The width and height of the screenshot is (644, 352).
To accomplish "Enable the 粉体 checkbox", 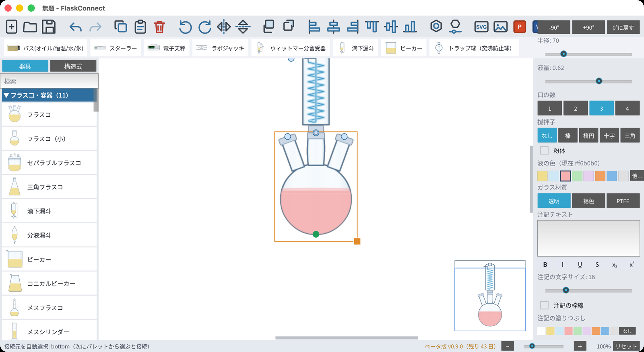I will [x=544, y=150].
